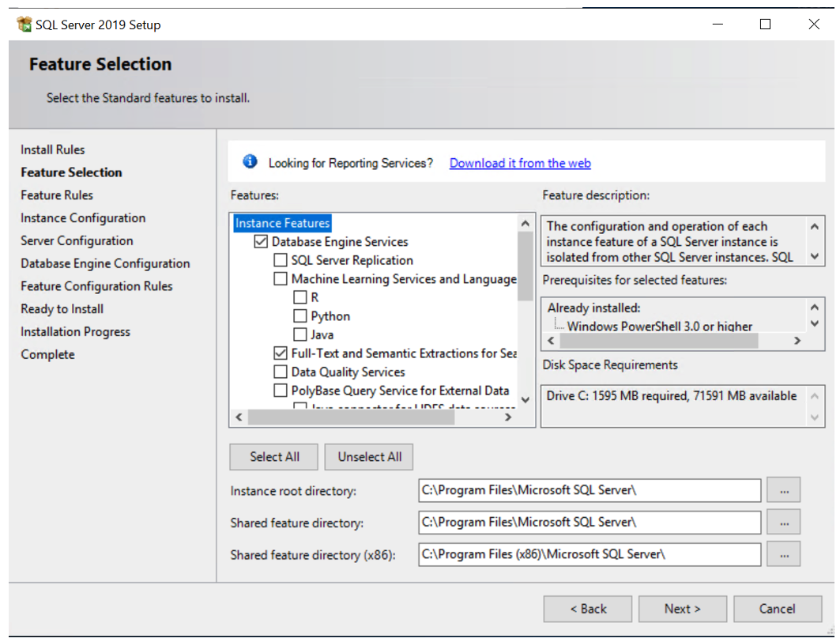Image resolution: width=840 pixels, height=642 pixels.
Task: Click the Install Rules step in sidebar
Action: point(52,149)
